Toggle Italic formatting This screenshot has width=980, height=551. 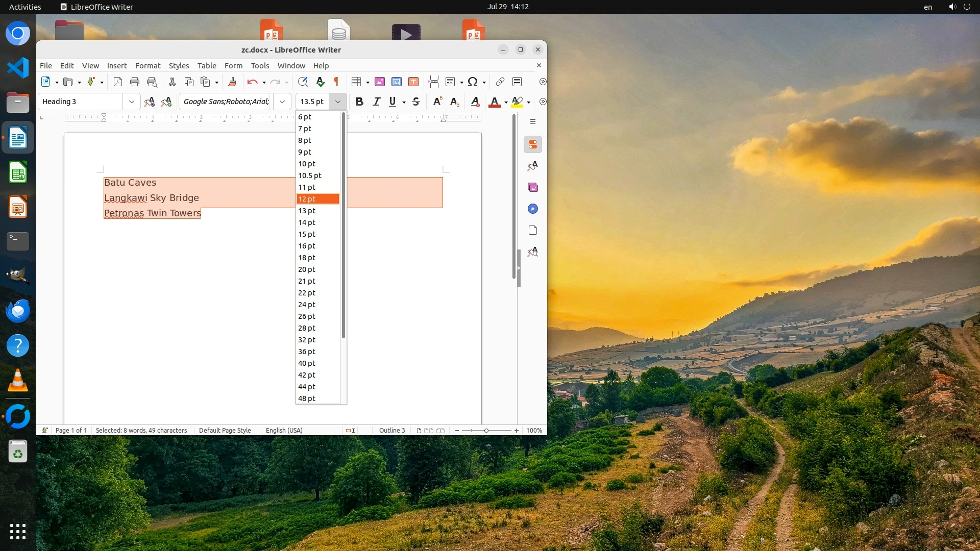[x=377, y=102]
